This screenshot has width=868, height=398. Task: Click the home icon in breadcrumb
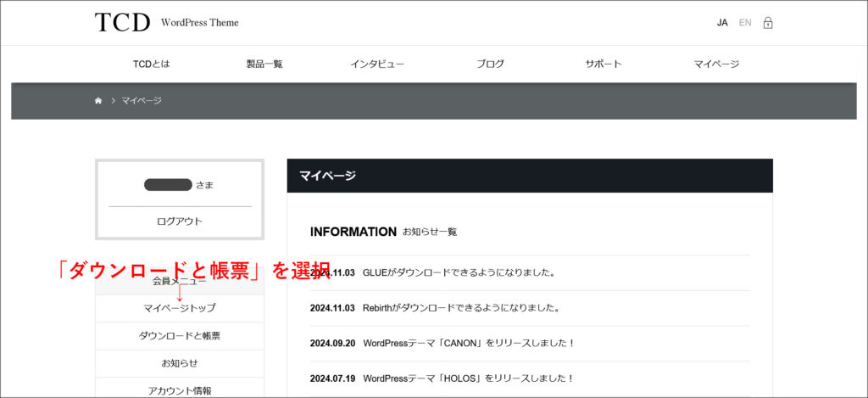coord(98,101)
